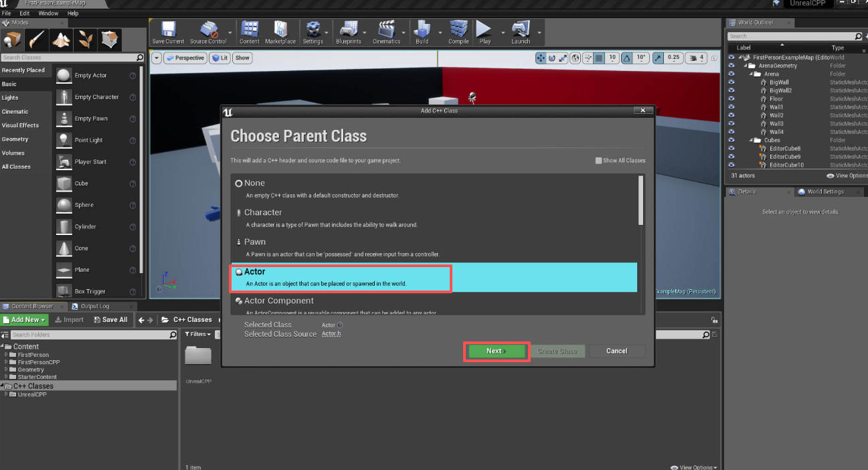Switch to the Output Log tab
The image size is (868, 470).
[94, 307]
